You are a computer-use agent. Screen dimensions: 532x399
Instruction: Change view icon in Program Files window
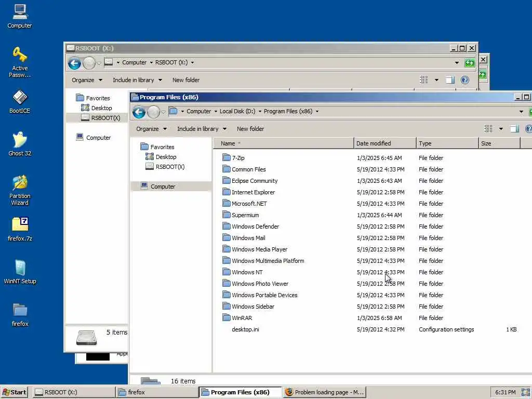point(488,129)
